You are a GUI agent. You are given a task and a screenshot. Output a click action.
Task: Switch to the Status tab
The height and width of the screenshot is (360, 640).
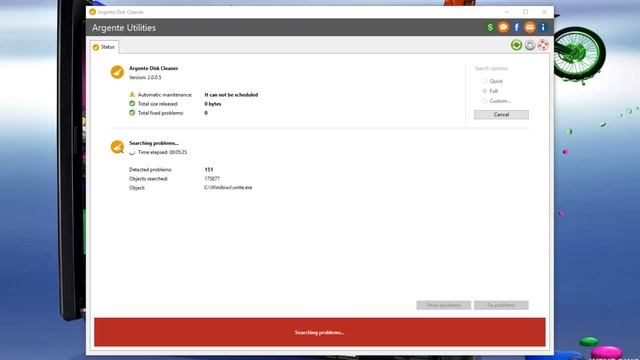104,47
